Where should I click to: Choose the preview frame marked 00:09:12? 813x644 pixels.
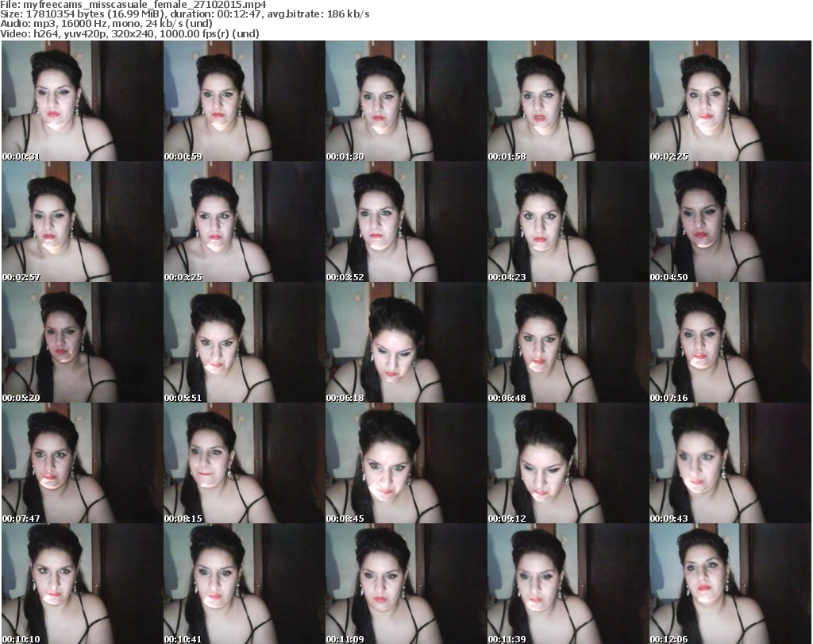tap(568, 463)
